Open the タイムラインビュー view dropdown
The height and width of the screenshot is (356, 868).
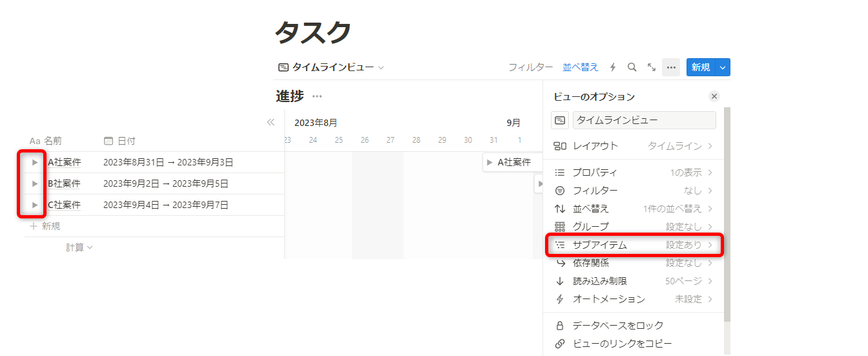pos(331,67)
